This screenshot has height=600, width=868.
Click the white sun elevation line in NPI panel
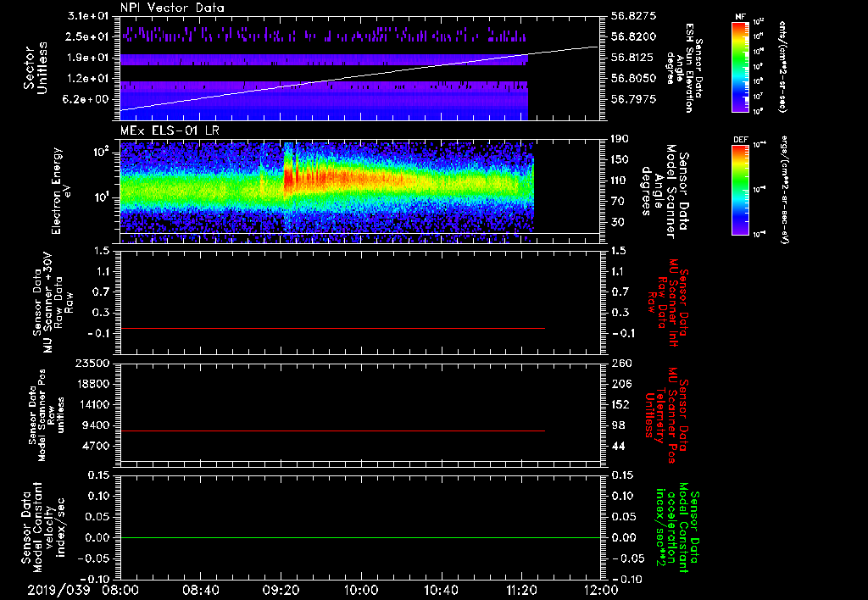point(360,78)
